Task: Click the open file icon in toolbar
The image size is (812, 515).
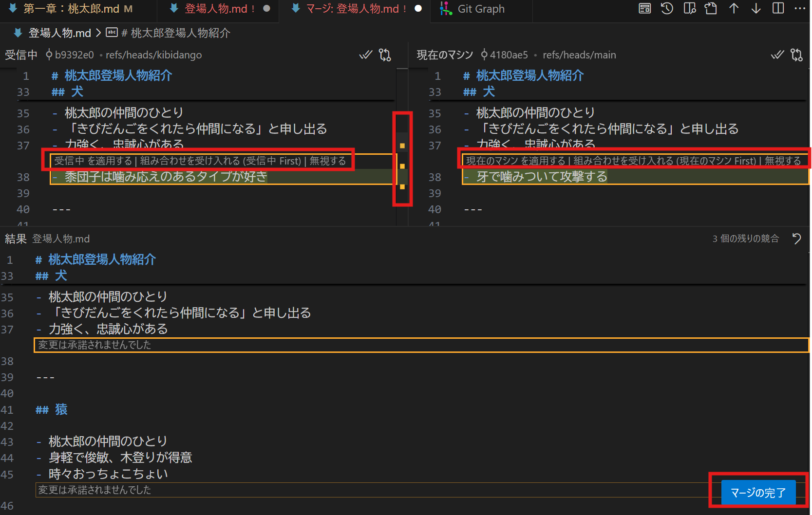Action: click(711, 9)
